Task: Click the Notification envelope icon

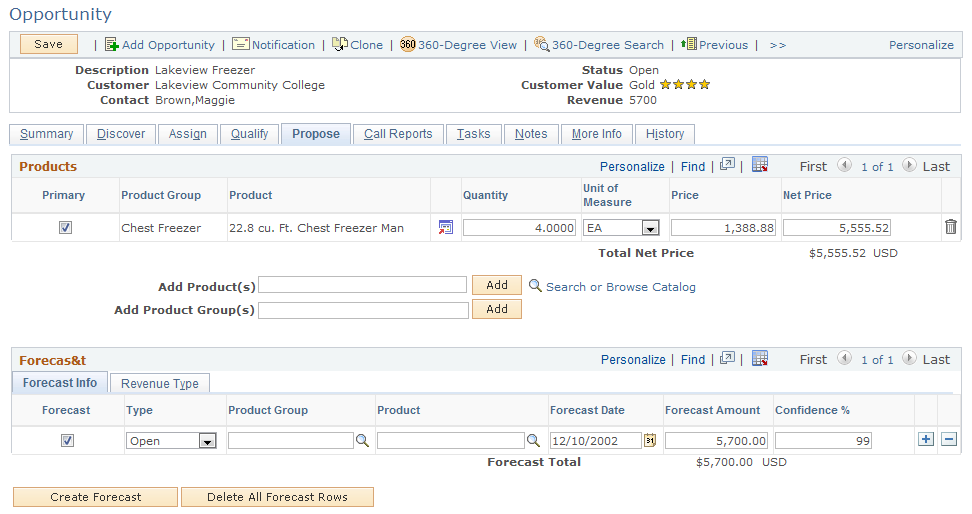Action: tap(241, 44)
